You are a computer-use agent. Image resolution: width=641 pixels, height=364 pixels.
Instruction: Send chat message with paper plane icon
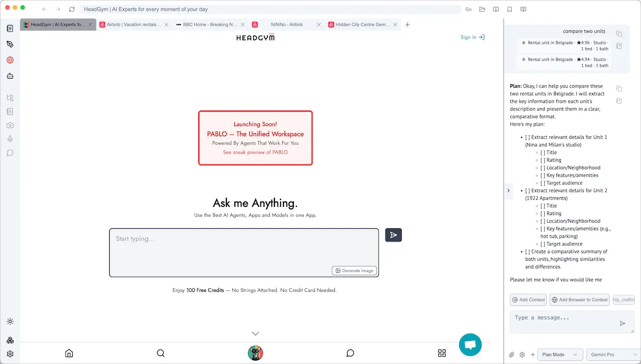point(622,323)
